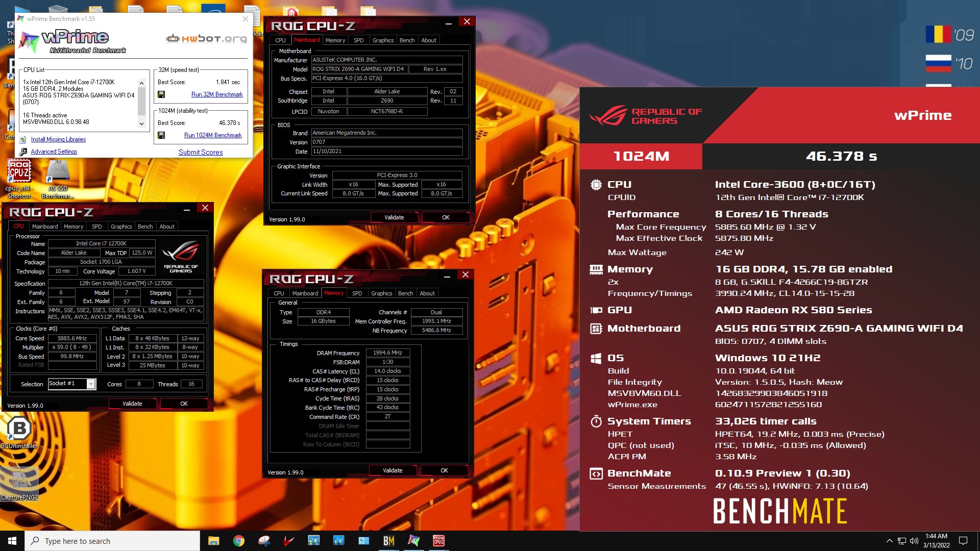
Task: Open the Socket #1 selection dropdown
Action: 91,384
